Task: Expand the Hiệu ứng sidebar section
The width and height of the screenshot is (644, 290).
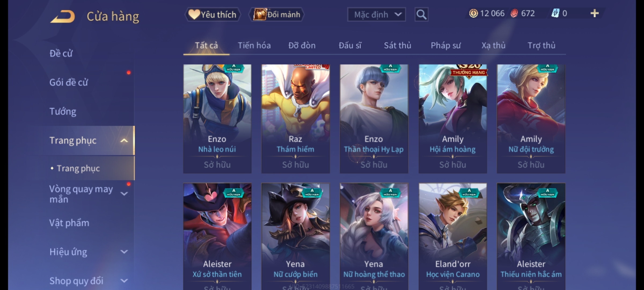Action: click(124, 252)
